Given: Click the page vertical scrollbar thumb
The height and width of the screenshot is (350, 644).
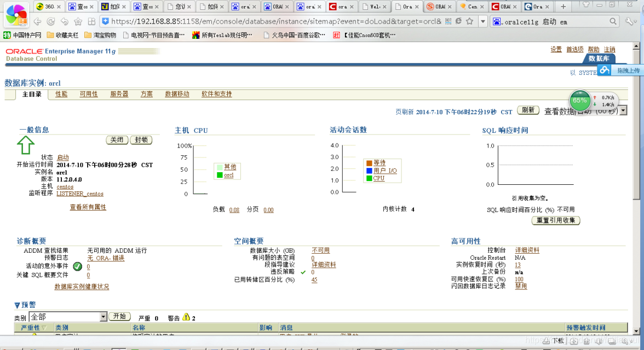Looking at the screenshot, I should coord(636,124).
